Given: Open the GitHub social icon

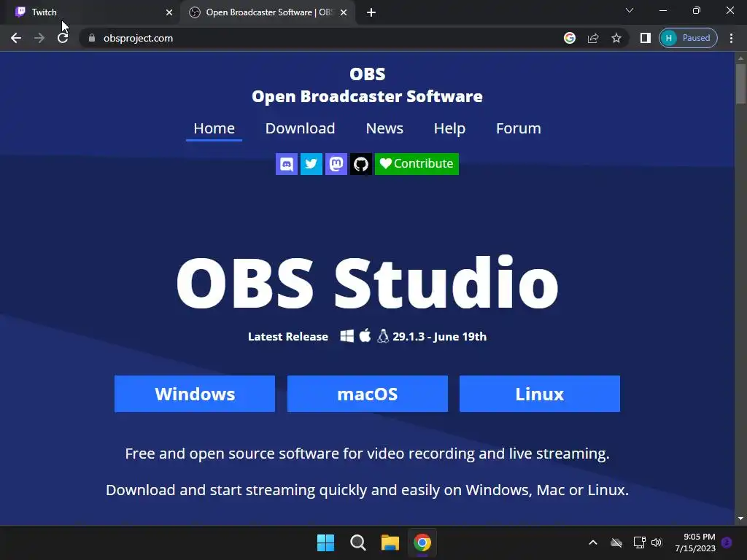Looking at the screenshot, I should tap(360, 164).
